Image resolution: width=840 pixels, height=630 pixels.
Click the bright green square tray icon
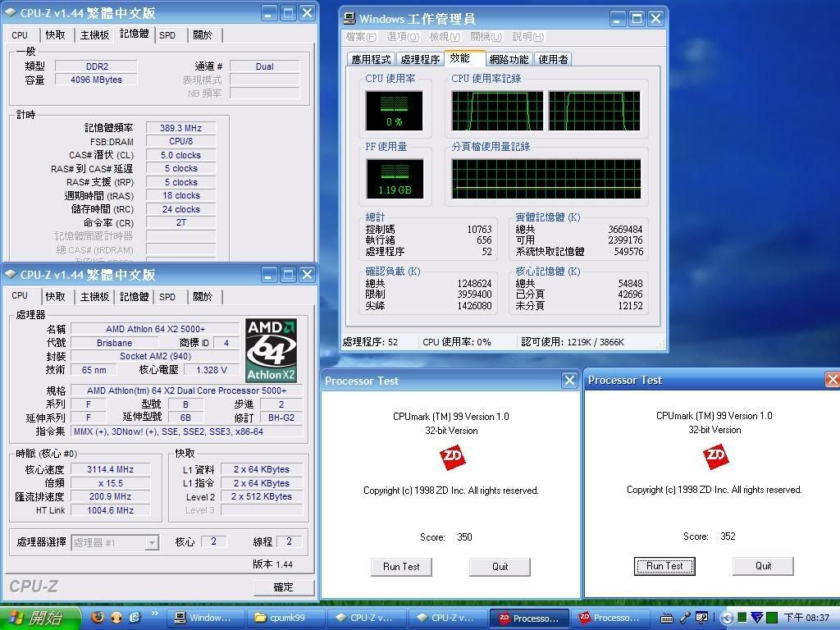pyautogui.click(x=772, y=618)
